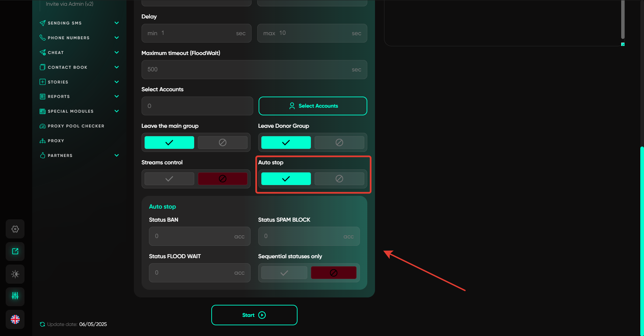Disable Auto stop with the crossed-circle option
The height and width of the screenshot is (336, 644).
pyautogui.click(x=339, y=179)
